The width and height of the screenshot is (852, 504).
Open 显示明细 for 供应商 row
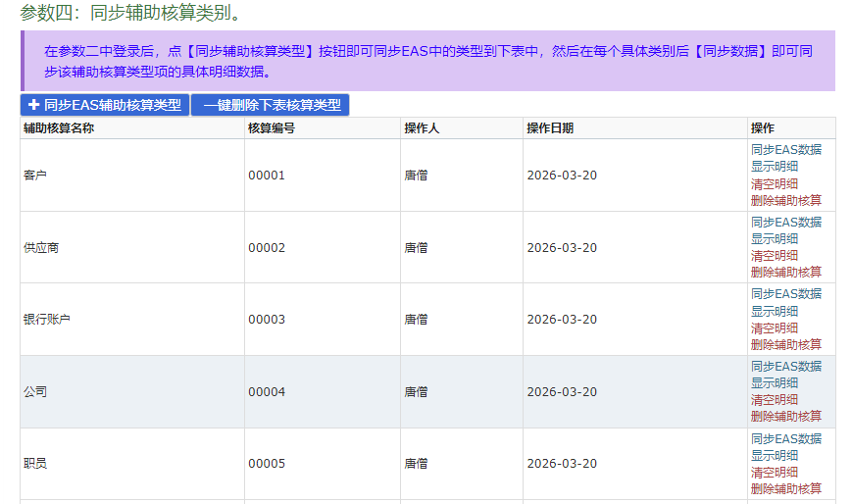774,239
